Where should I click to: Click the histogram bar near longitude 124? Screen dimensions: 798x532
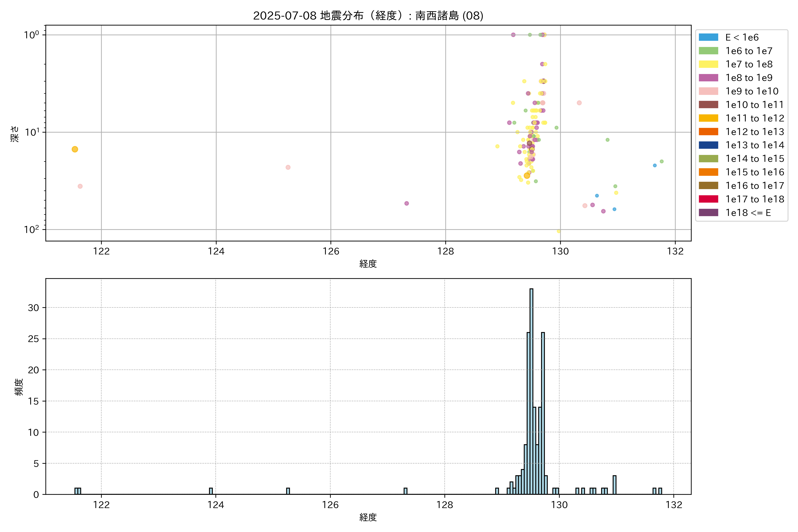coord(211,491)
